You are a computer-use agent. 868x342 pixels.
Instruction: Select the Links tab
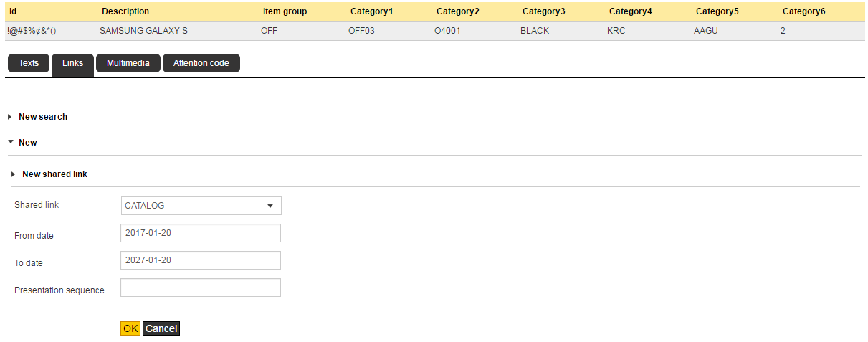72,63
